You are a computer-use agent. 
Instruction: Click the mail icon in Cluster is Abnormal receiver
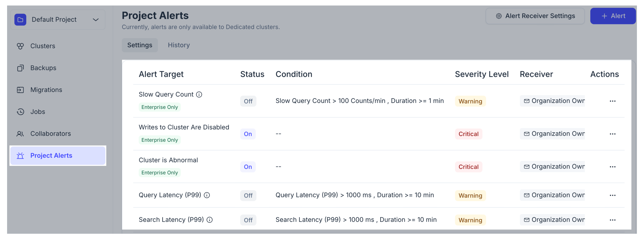(526, 167)
